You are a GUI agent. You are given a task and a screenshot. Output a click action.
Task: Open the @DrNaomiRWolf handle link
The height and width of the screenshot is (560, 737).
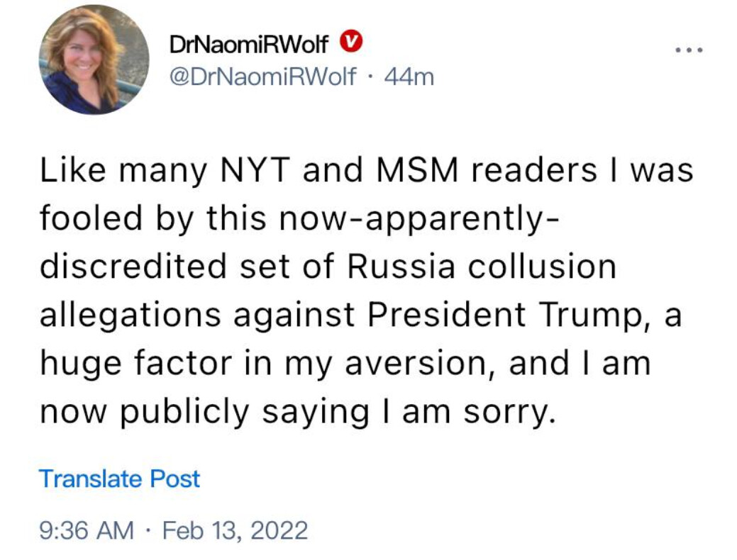click(262, 77)
